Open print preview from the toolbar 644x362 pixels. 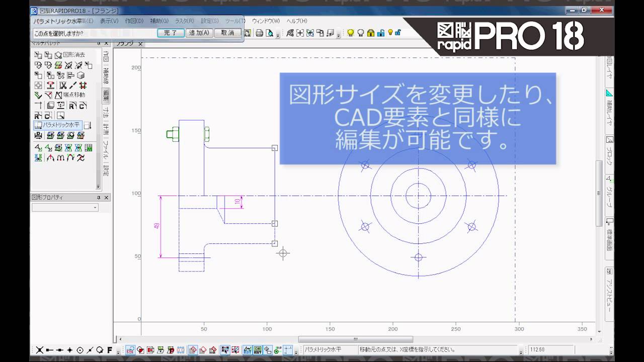[x=269, y=33]
